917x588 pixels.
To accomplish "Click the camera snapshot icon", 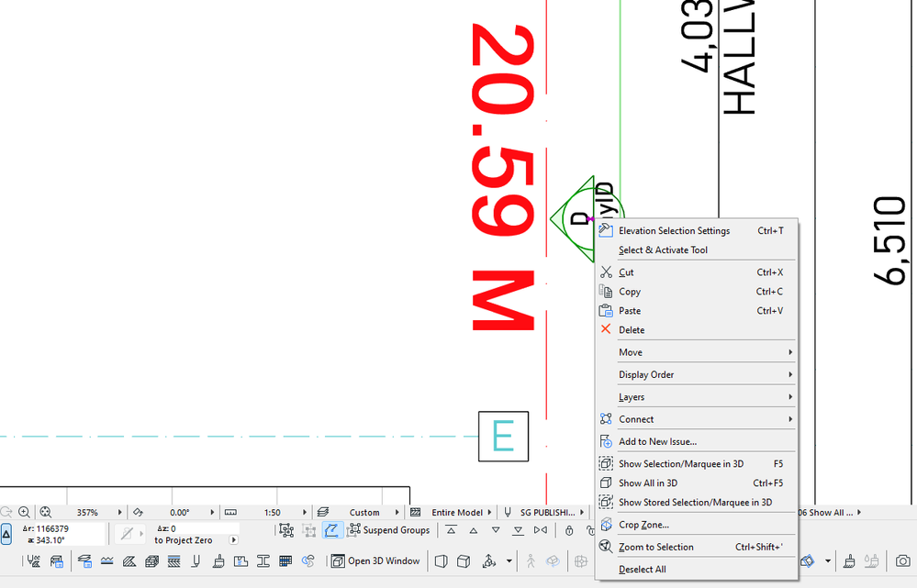I will pos(903,561).
